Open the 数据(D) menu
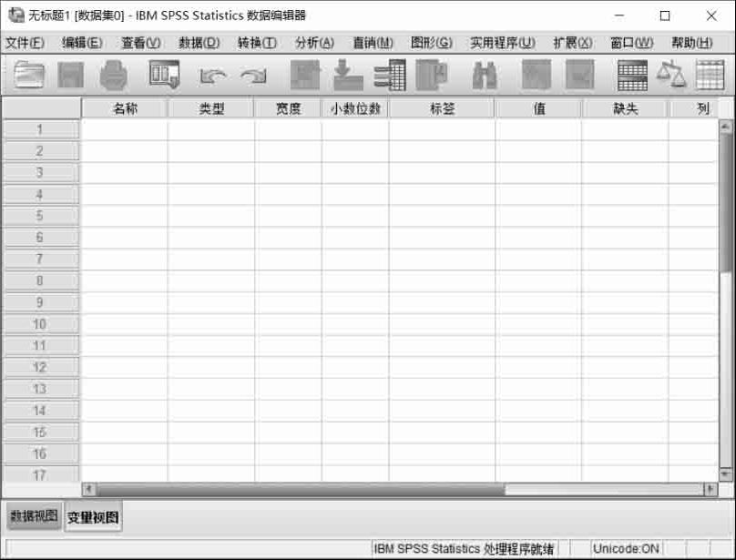The image size is (736, 560). tap(199, 43)
